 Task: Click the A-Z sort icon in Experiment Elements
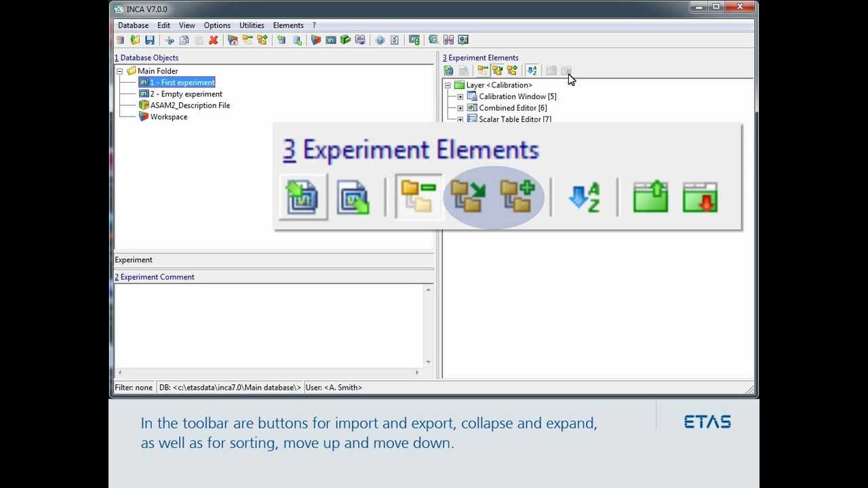(x=532, y=70)
